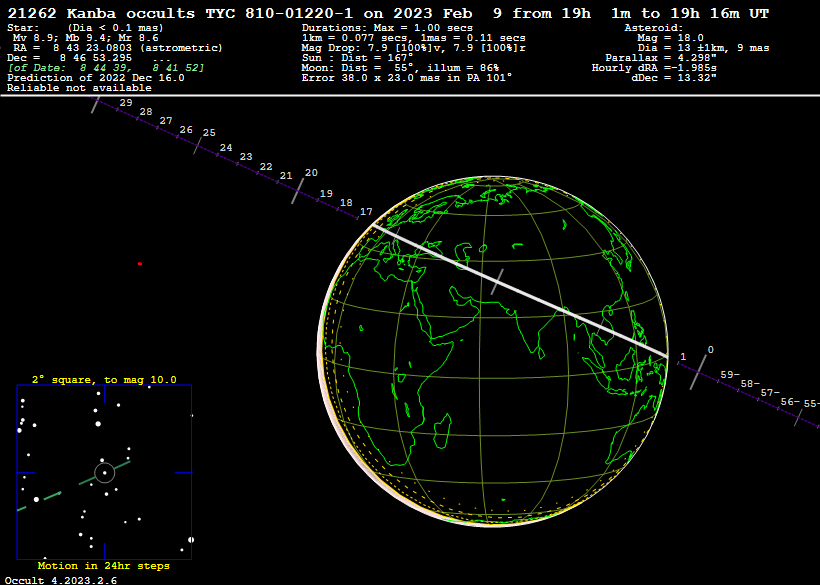820x585 pixels.
Task: Click the 'Asteroid:' heading
Action: tap(654, 28)
